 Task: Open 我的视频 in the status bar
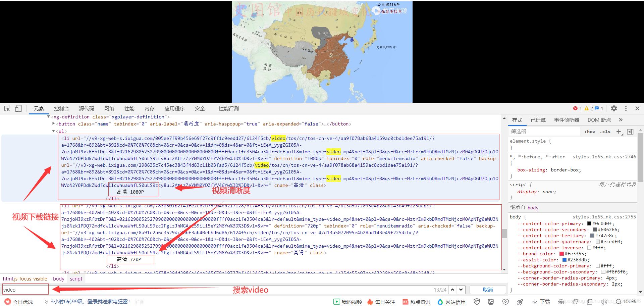tap(348, 302)
